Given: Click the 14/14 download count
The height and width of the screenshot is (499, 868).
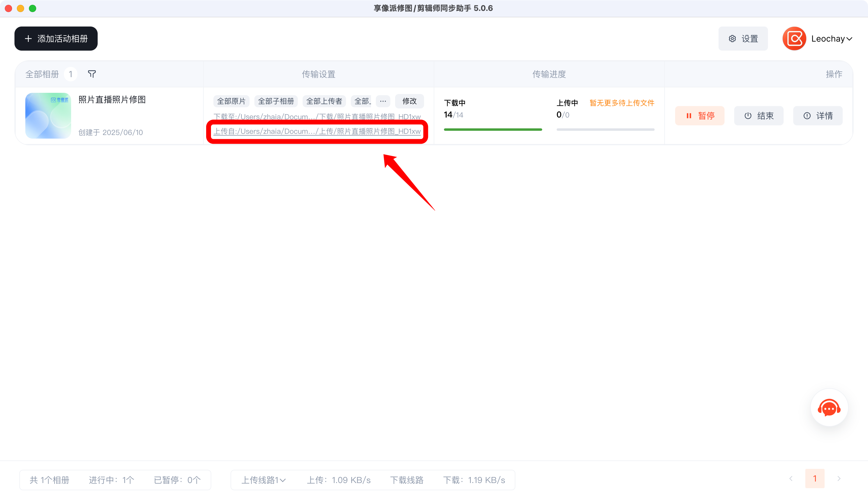Looking at the screenshot, I should 453,115.
